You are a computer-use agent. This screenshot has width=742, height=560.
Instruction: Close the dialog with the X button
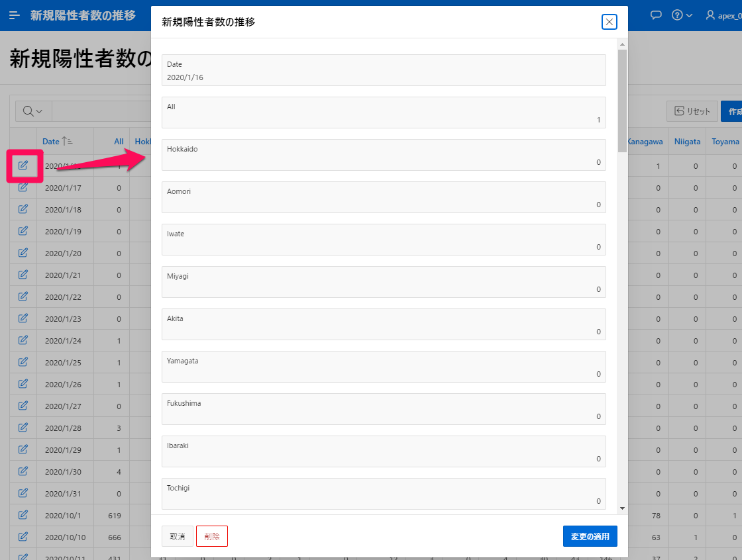609,22
